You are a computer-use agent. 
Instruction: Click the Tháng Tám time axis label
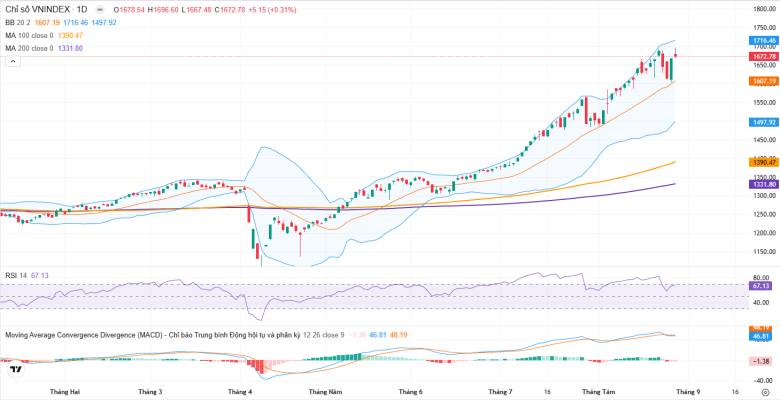(x=597, y=392)
